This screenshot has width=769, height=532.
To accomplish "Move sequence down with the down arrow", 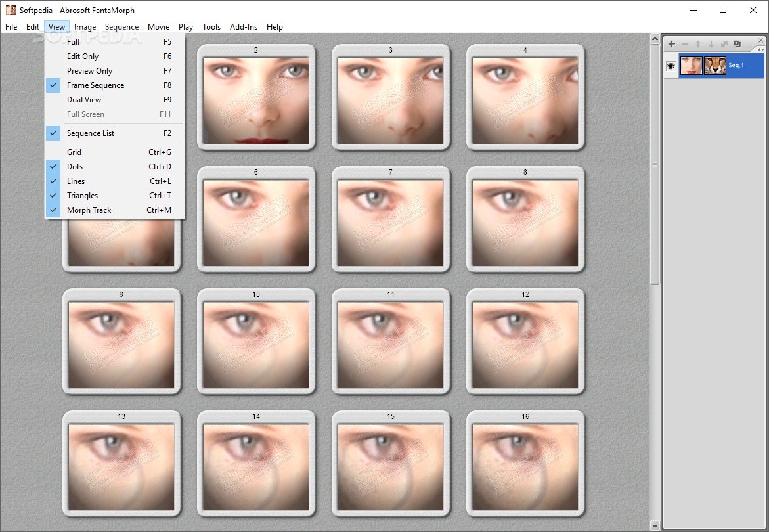I will 711,44.
